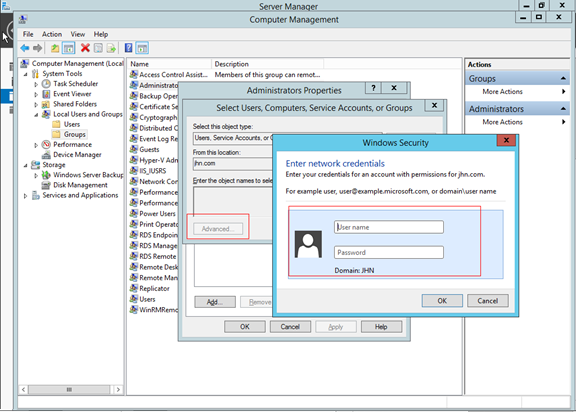Screen dimensions: 580x412
Task: Click the Power Users group icon
Action: (134, 213)
